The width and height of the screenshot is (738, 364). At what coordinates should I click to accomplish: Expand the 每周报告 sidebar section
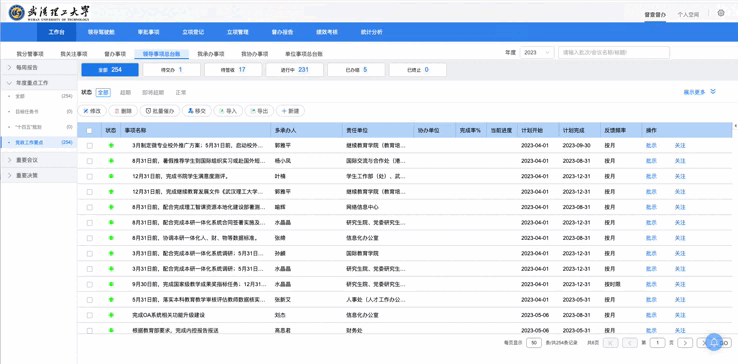click(39, 68)
